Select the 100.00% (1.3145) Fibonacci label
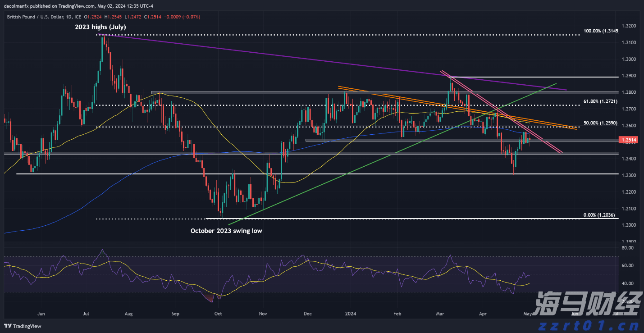The height and width of the screenshot is (333, 644). (x=601, y=31)
